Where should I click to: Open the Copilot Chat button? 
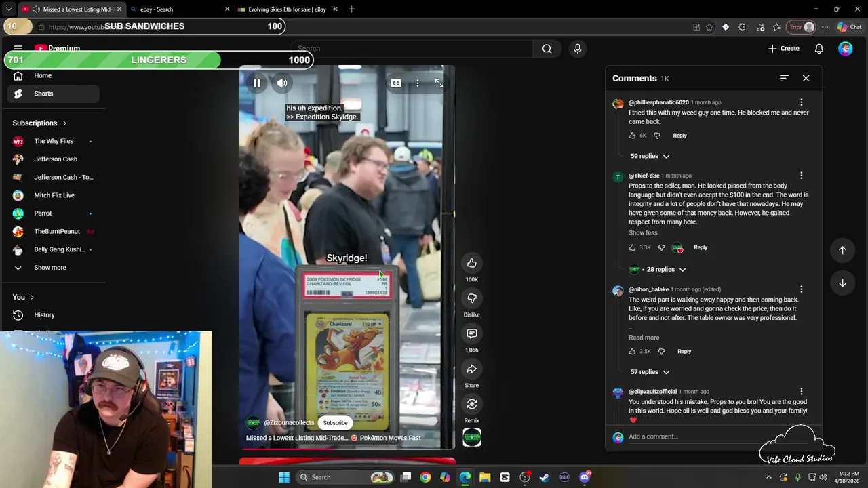click(x=849, y=27)
